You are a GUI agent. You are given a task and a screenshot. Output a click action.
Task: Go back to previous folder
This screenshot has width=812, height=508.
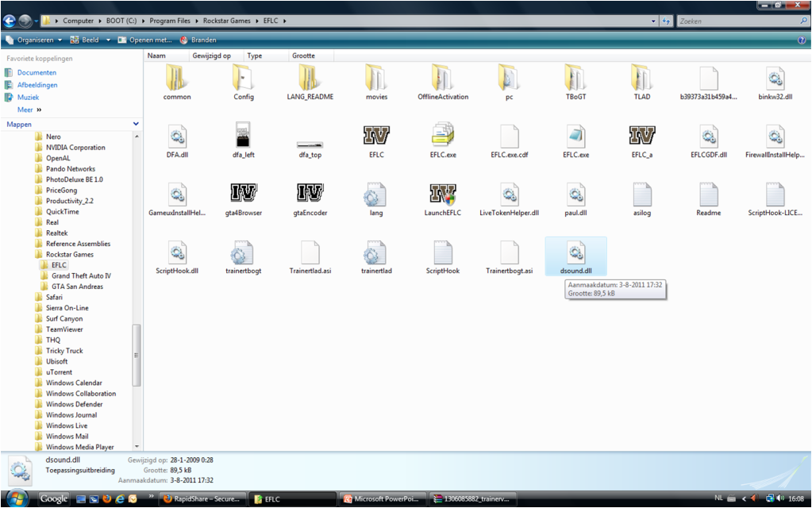[10, 21]
